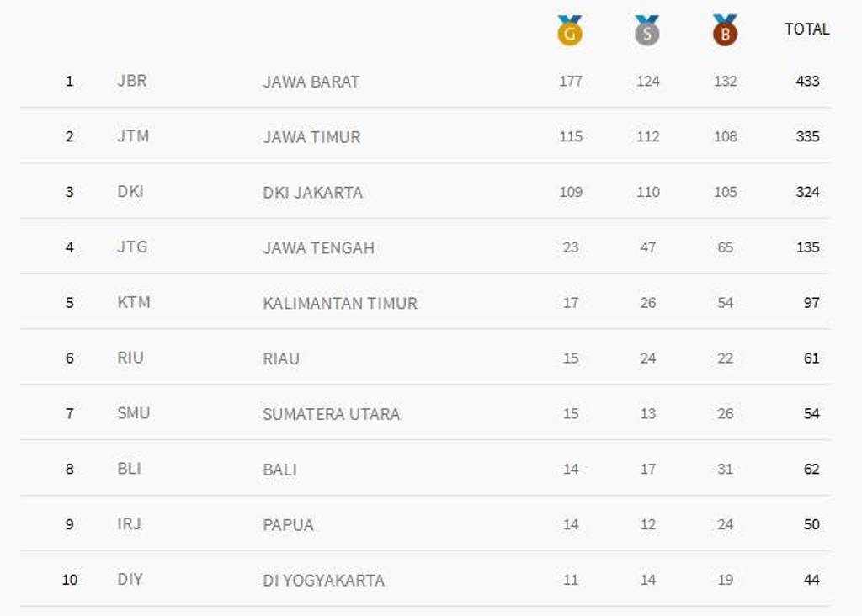The width and height of the screenshot is (862, 616).
Task: Click Jawa Barat's total of 433
Action: click(x=807, y=82)
